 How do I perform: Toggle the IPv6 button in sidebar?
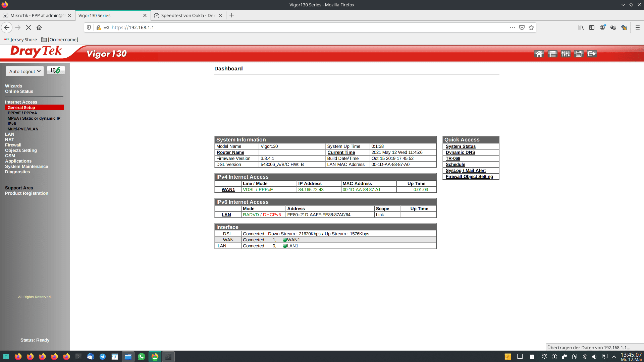click(56, 70)
